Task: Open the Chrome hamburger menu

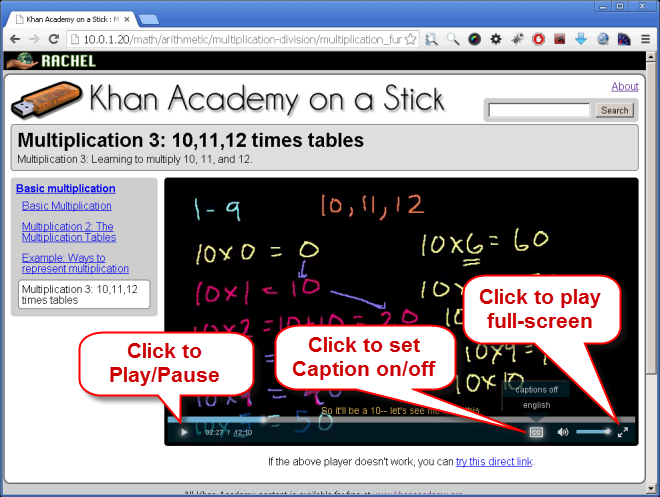Action: [645, 40]
